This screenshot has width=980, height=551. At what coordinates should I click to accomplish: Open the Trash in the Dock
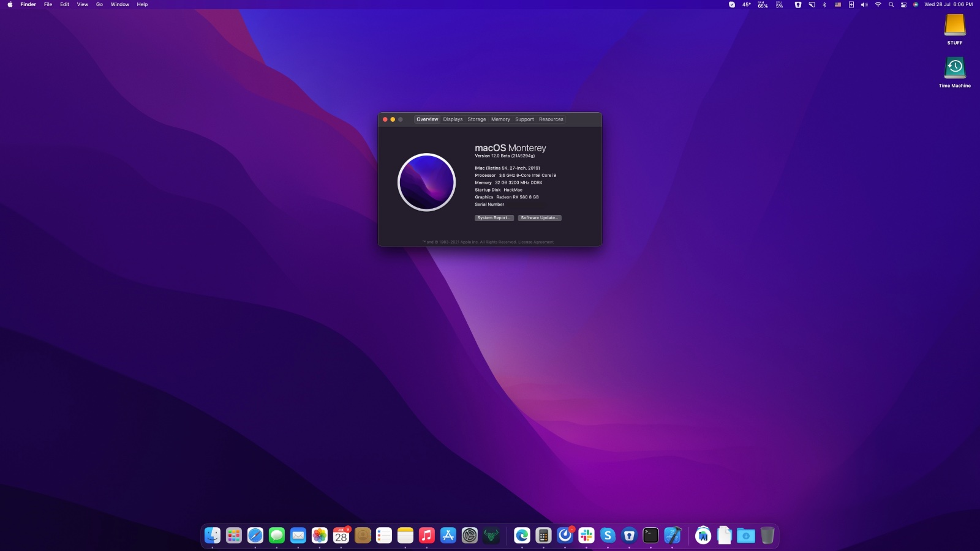pos(767,536)
